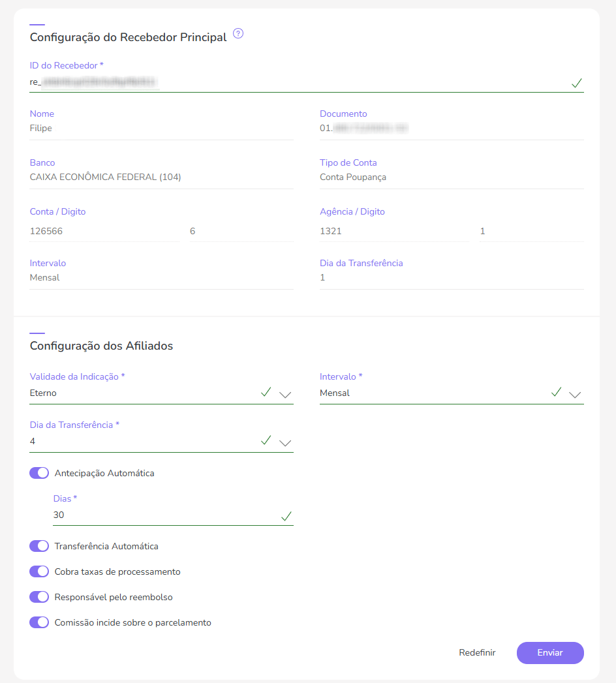Click the checkmark in affiliates Intervalo field
616x683 pixels.
pos(556,392)
